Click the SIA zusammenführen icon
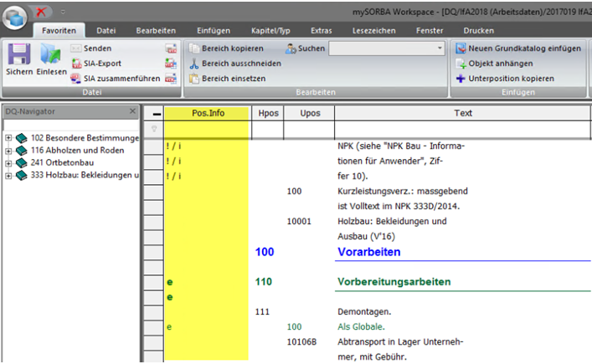 [75, 79]
